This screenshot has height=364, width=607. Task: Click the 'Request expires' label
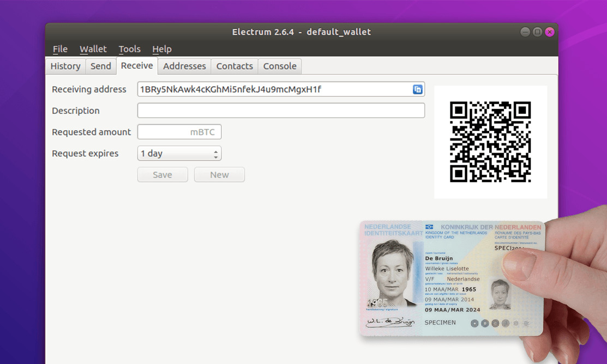(85, 154)
